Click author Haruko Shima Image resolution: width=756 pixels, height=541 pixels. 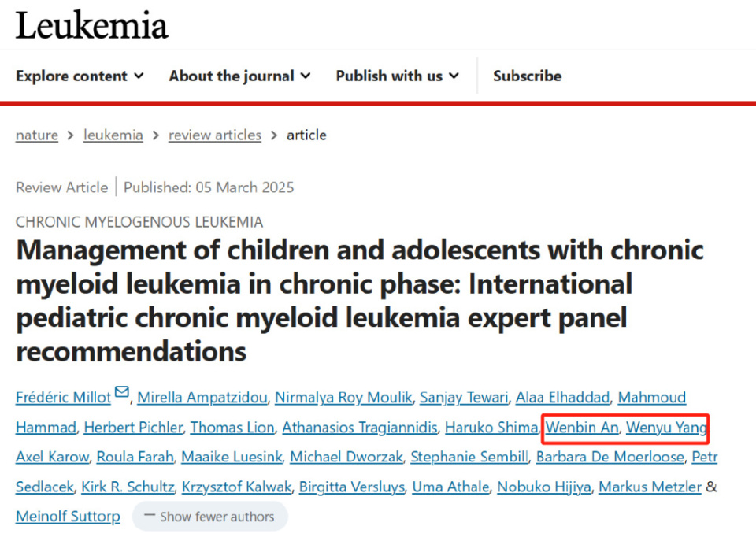491,428
